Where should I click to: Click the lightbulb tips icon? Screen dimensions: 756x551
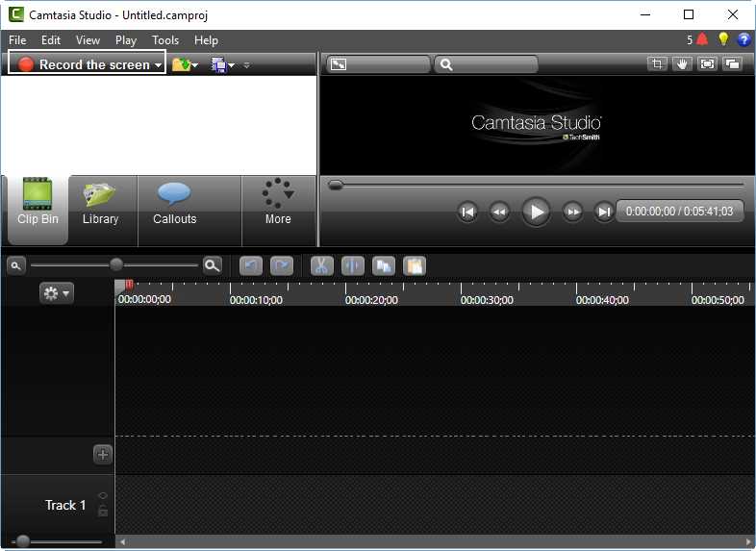point(723,39)
